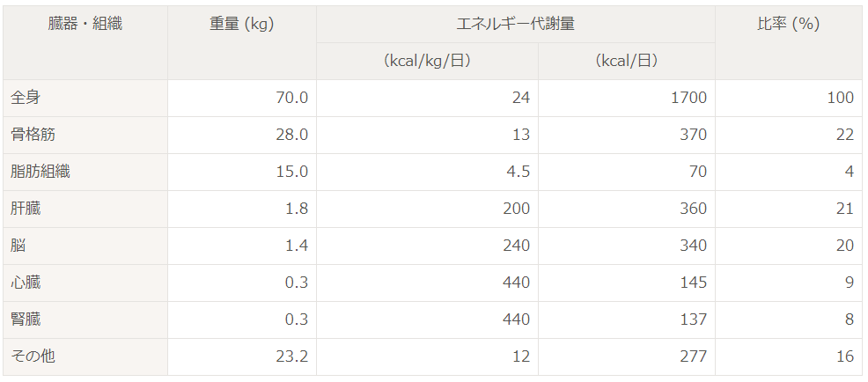The image size is (868, 382).
Task: Click the 比率 (%) column header
Action: point(789,42)
